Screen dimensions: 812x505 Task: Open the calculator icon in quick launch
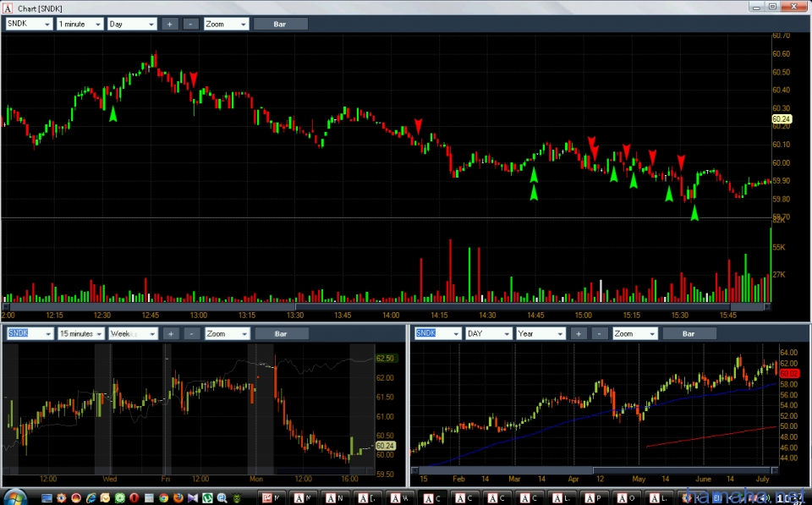(x=149, y=498)
